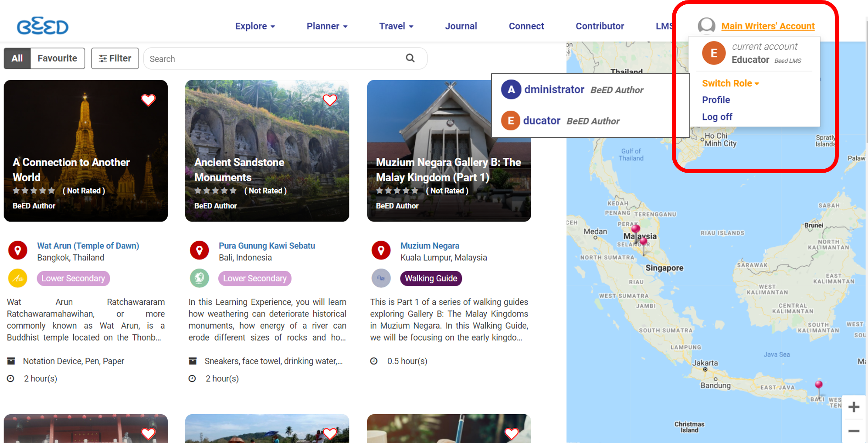Click the orange E avatar of current account

coord(714,53)
